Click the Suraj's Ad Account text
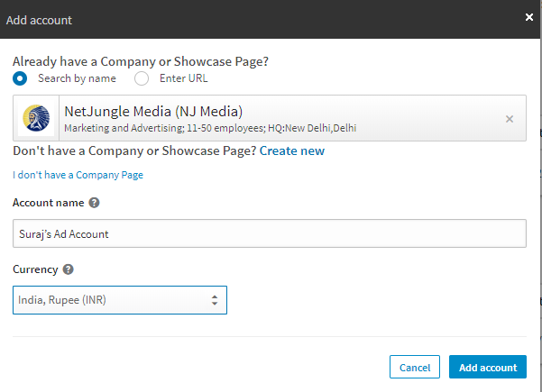This screenshot has width=542, height=392. (x=64, y=234)
